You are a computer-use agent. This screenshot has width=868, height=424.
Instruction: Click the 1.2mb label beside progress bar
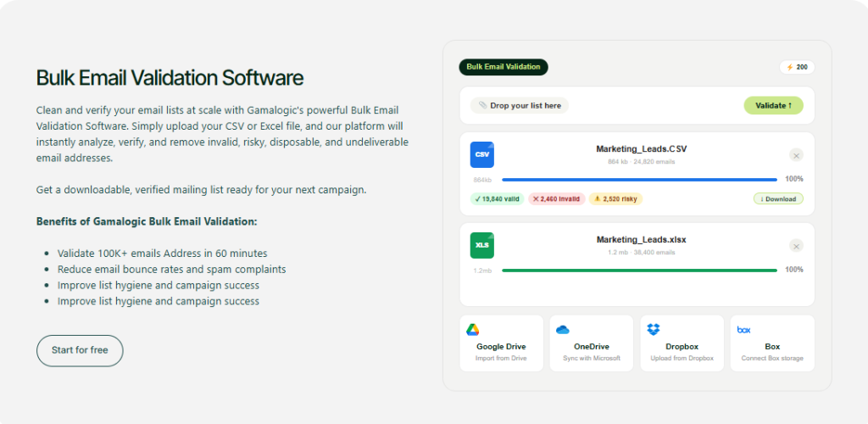click(482, 271)
